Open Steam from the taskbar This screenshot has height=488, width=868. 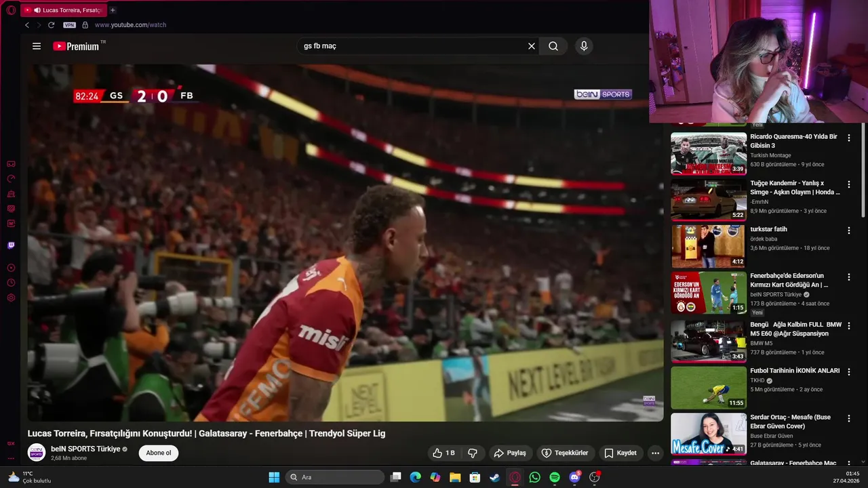coord(495,477)
